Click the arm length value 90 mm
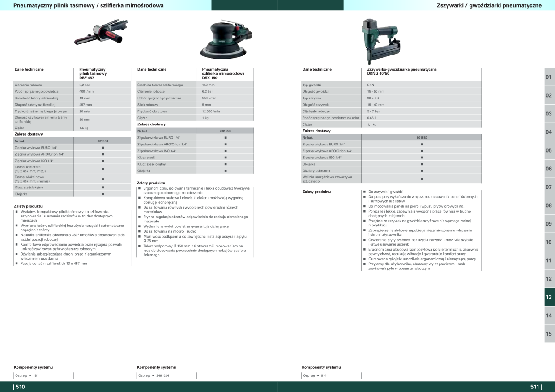 [x=85, y=120]
